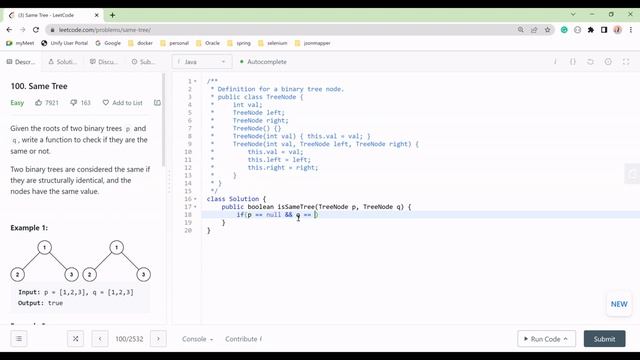
Task: Click the thumbs up like icon
Action: coord(38,102)
